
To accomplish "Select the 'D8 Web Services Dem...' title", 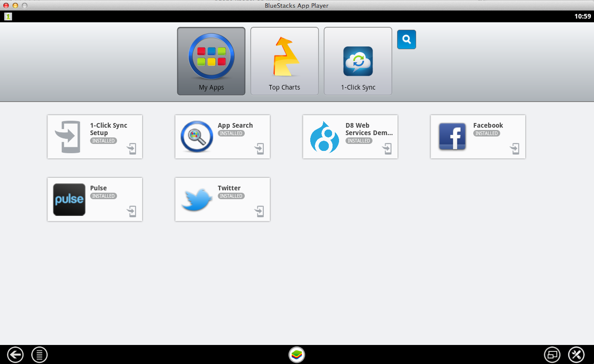I will (x=369, y=129).
